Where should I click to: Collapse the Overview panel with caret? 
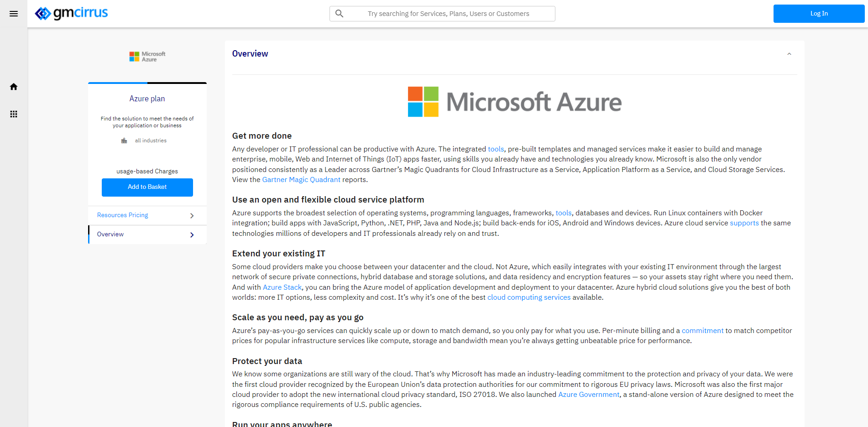point(789,54)
